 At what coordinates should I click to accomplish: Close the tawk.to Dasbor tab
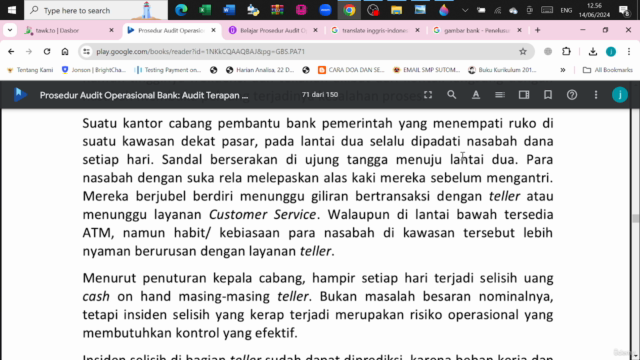pyautogui.click(x=111, y=30)
